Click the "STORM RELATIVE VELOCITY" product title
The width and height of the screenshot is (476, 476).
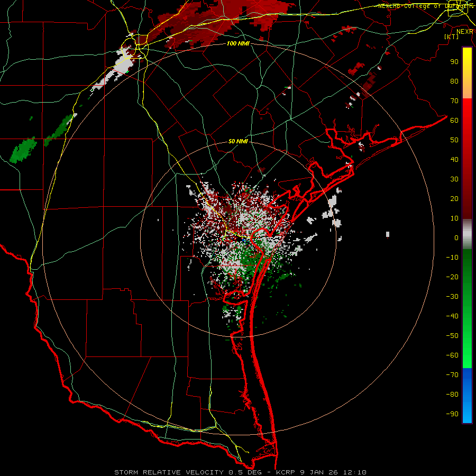click(x=169, y=472)
